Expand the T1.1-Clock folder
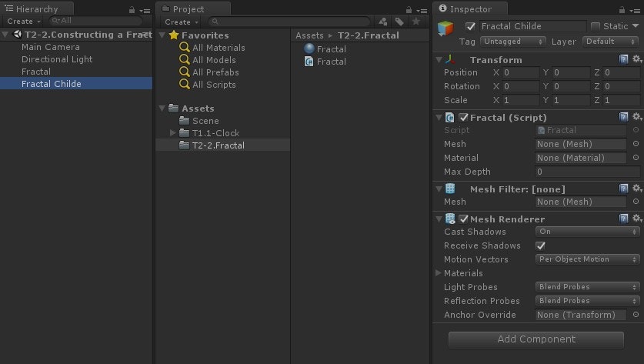This screenshot has height=364, width=644. [x=172, y=132]
